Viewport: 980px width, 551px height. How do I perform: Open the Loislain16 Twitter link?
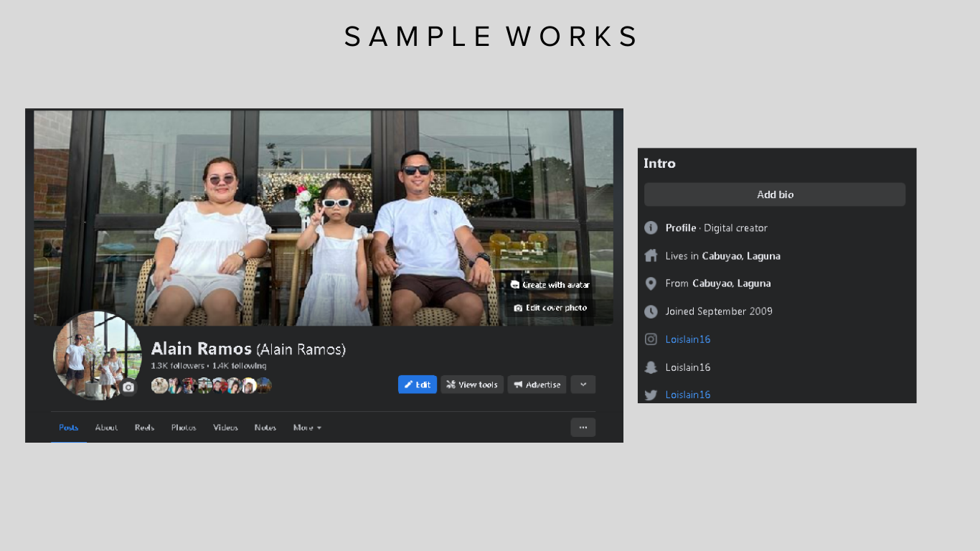[x=688, y=395]
